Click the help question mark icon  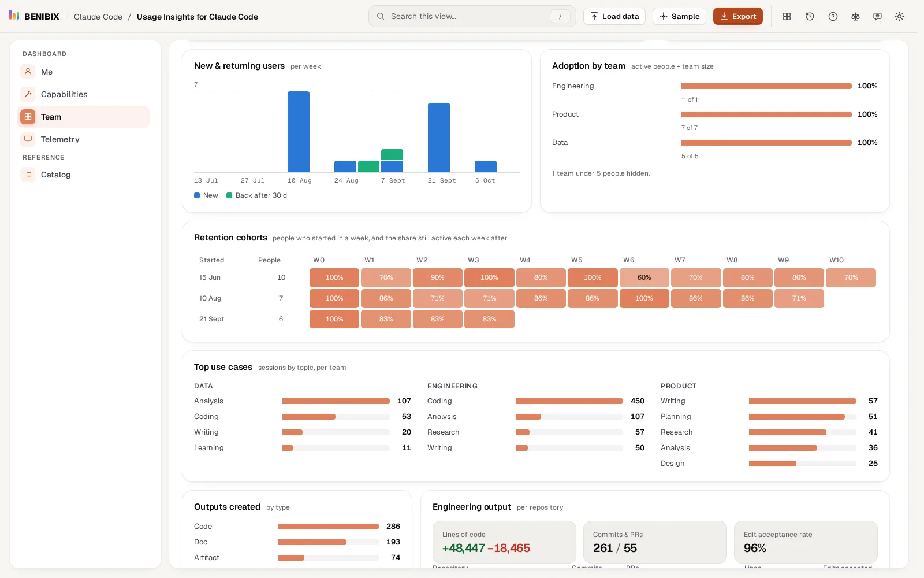coord(833,17)
